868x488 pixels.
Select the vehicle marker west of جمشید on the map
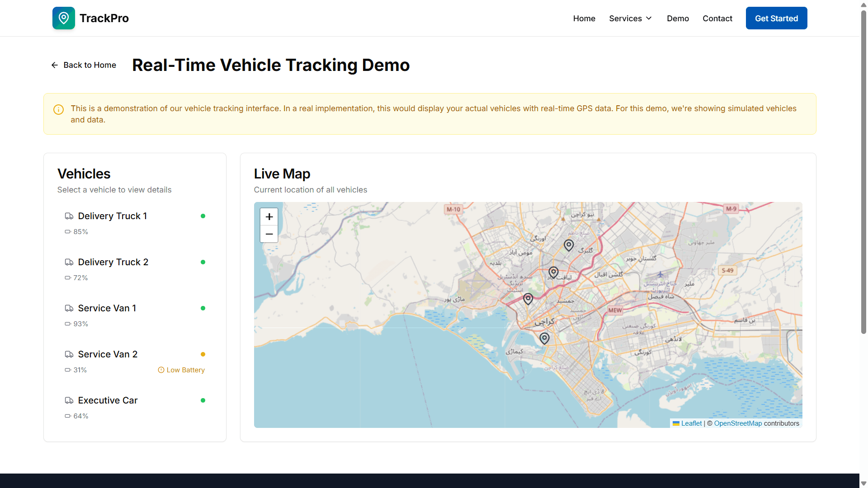528,299
